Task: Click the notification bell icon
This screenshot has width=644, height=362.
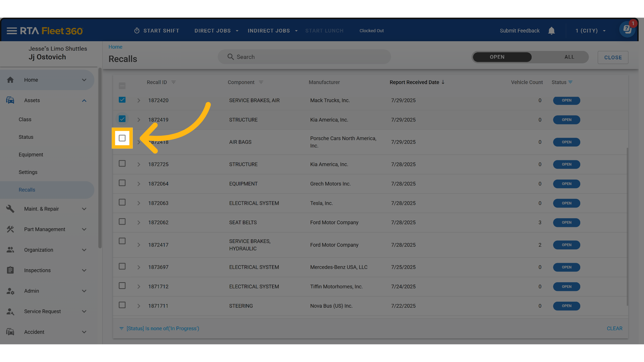Action: [x=551, y=31]
